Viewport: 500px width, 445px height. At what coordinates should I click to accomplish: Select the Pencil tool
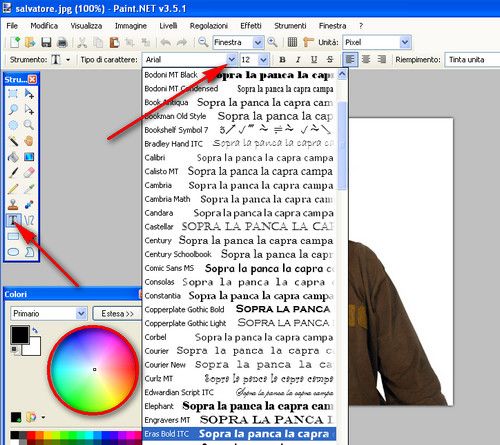[x=13, y=189]
